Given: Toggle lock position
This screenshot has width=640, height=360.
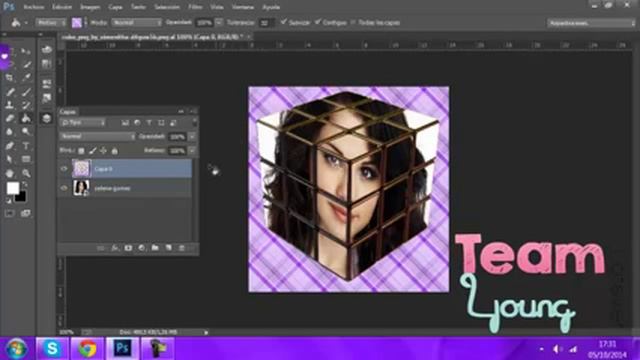Looking at the screenshot, I should 103,151.
